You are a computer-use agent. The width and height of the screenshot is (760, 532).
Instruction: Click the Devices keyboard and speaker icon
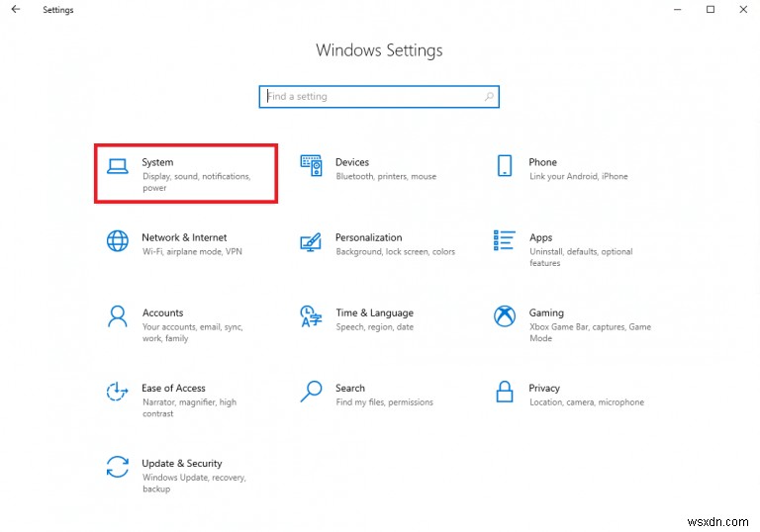(311, 166)
